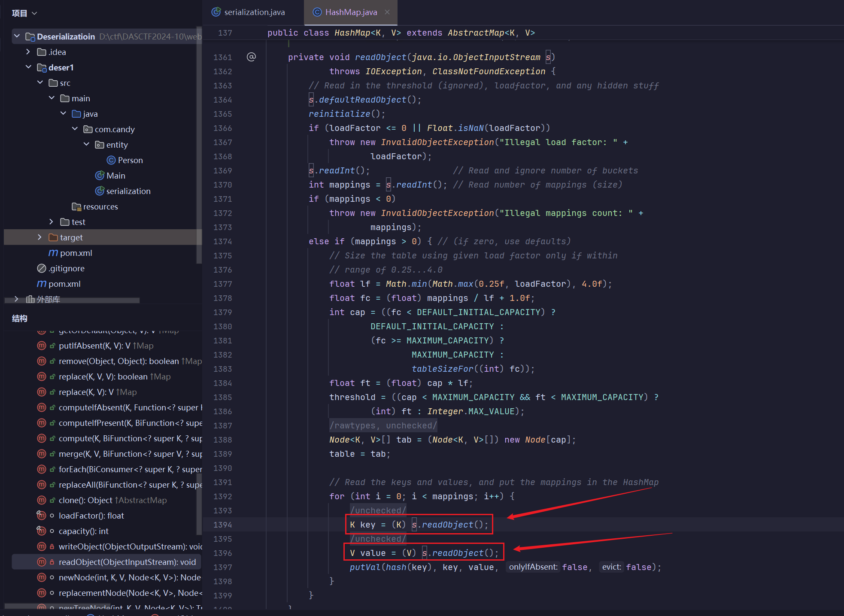Click the deser1 module folder icon
The width and height of the screenshot is (844, 616).
pos(42,67)
